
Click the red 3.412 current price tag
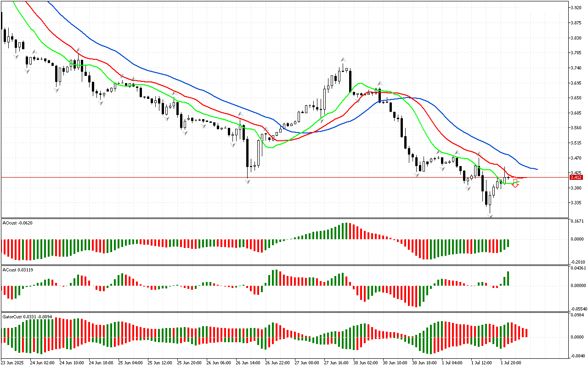(576, 178)
